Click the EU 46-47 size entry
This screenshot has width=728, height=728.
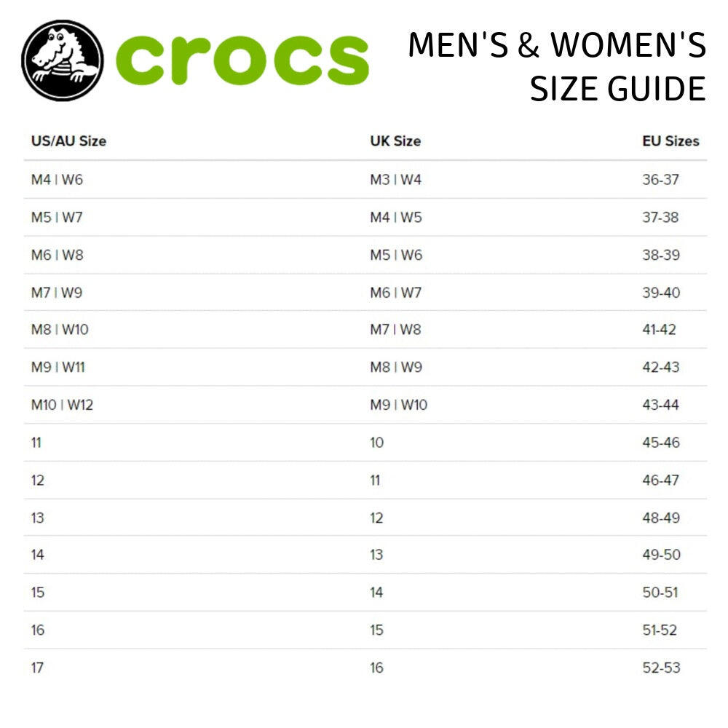[x=660, y=480]
